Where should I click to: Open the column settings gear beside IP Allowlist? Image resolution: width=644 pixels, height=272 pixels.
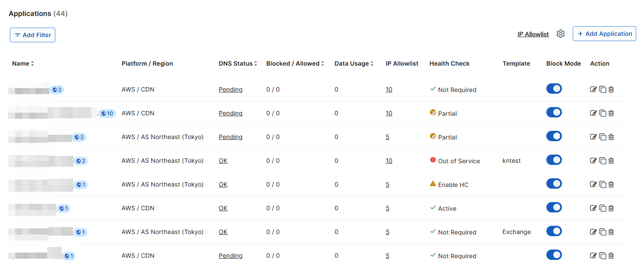tap(560, 33)
